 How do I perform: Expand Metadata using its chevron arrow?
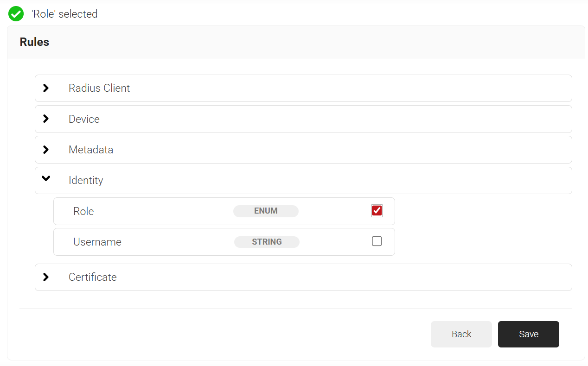[45, 150]
